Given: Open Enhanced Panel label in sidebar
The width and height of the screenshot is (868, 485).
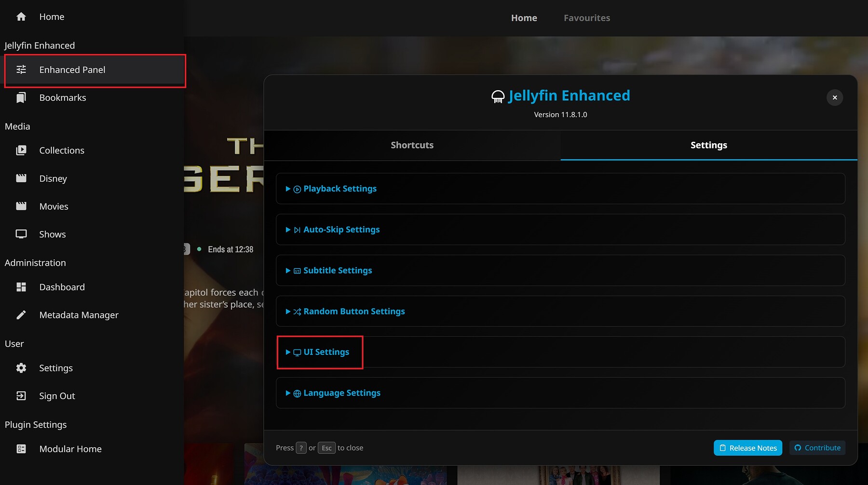Looking at the screenshot, I should [x=72, y=70].
